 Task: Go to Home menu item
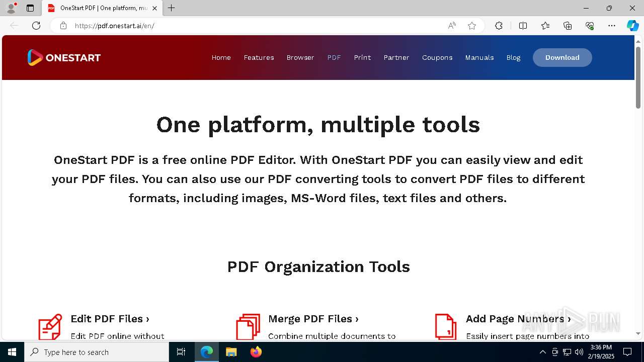coord(221,57)
